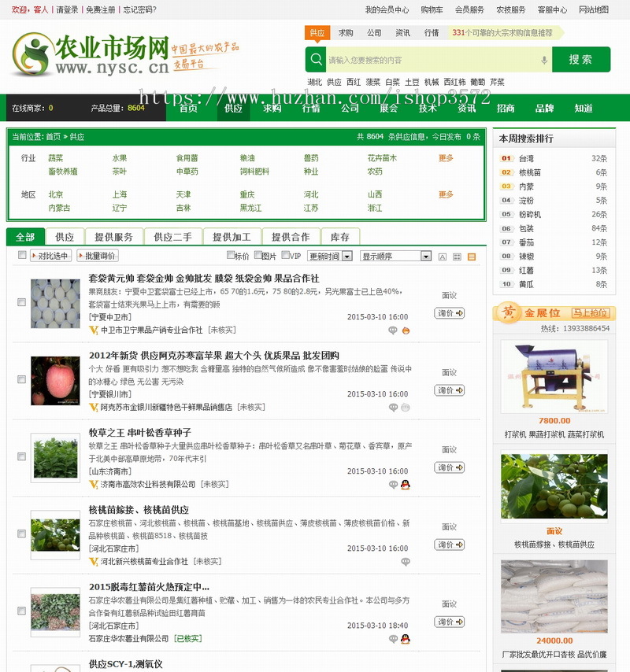
Task: Click the green 搜索 search button
Action: (580, 57)
